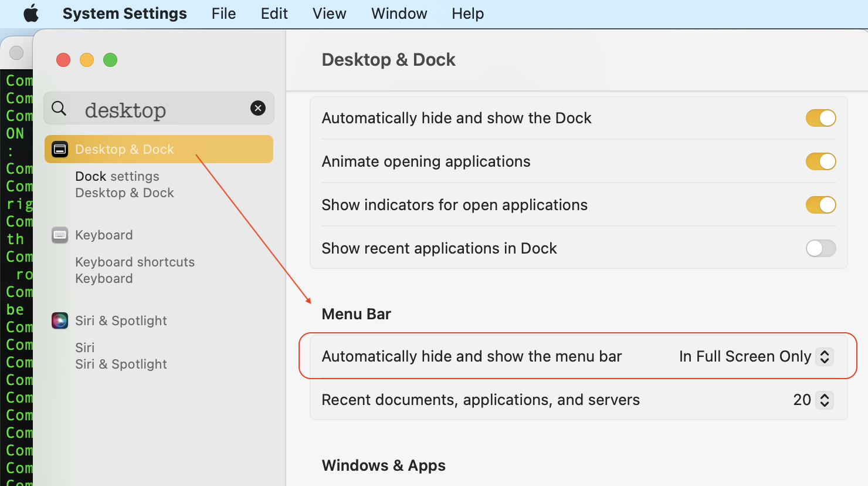Click the Show indicators for open applications label
868x486 pixels.
[455, 205]
